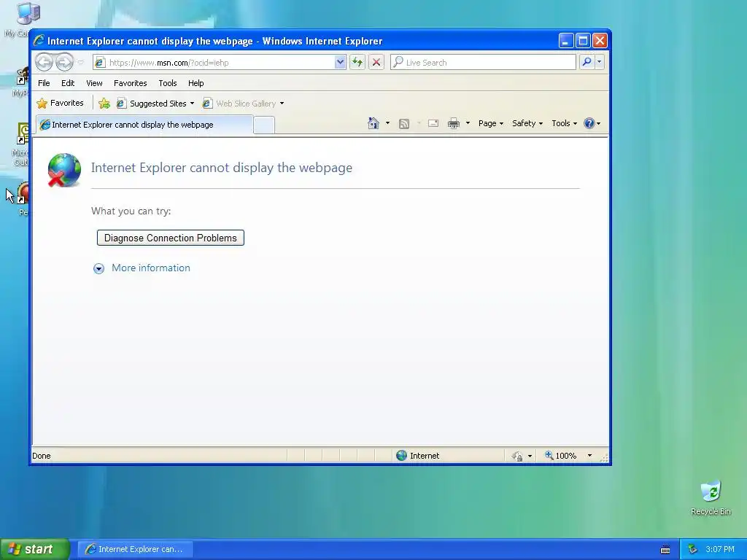Click the 3:07 PM clock
Screen dimensions: 747x560
tap(720, 549)
